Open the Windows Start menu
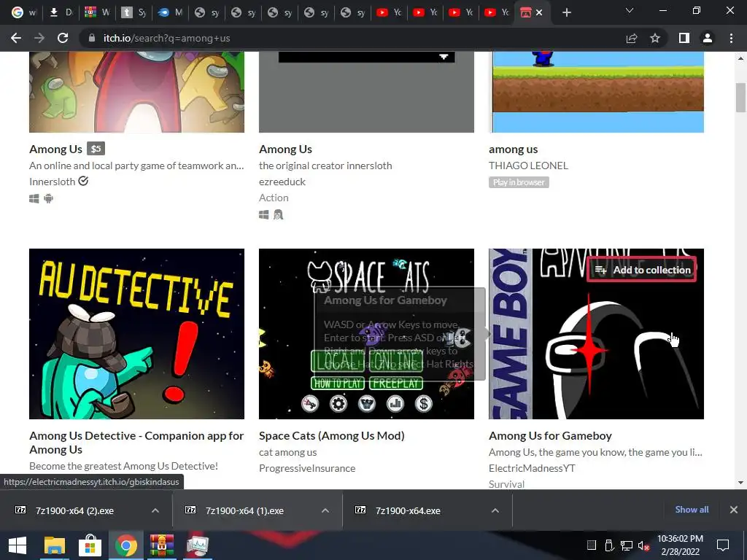Image resolution: width=747 pixels, height=560 pixels. pos(18,545)
